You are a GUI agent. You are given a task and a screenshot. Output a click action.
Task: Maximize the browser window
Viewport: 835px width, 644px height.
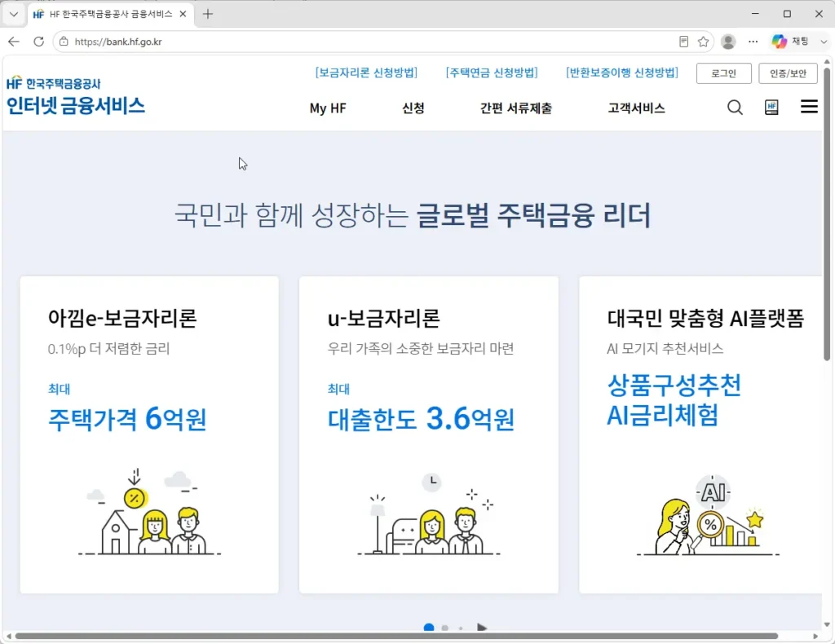click(x=787, y=14)
